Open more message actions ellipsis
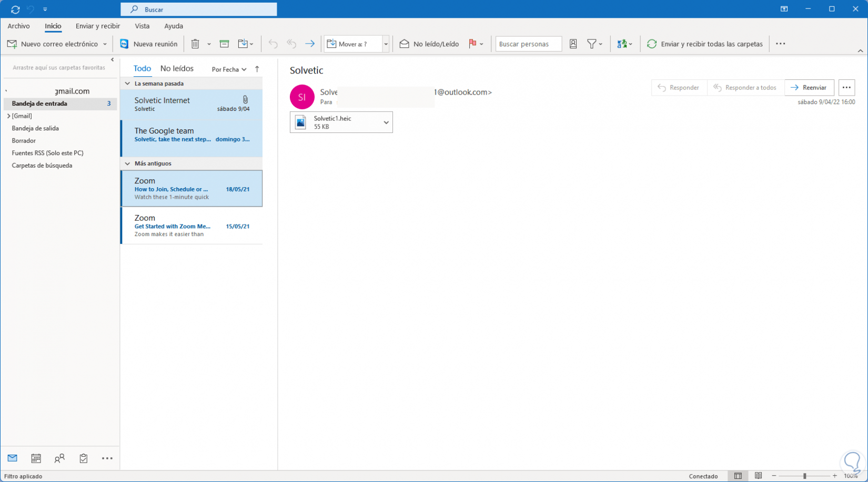This screenshot has width=868, height=482. coord(846,88)
